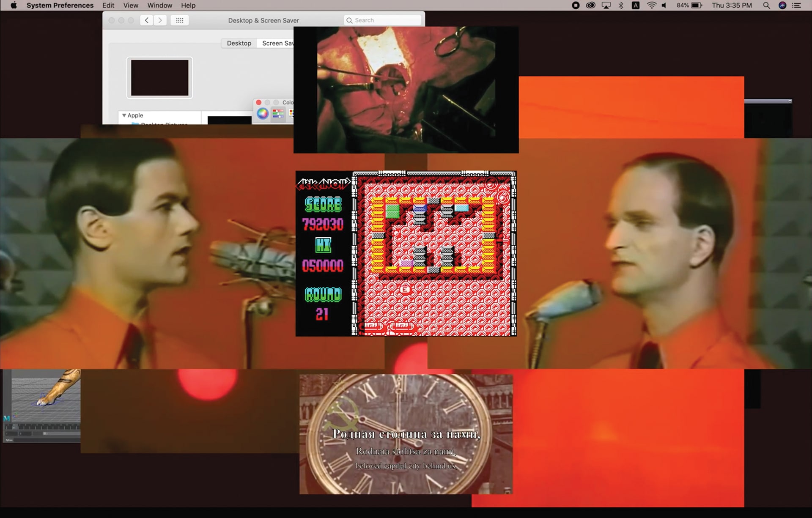Viewport: 812px width, 518px height.
Task: Open the battery status showing 84%
Action: pos(689,5)
